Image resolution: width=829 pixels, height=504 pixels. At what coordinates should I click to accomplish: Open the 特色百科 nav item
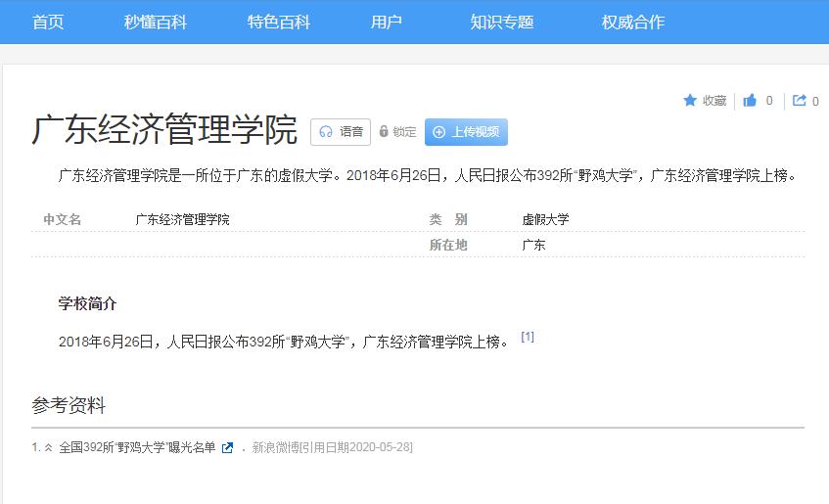[x=279, y=23]
